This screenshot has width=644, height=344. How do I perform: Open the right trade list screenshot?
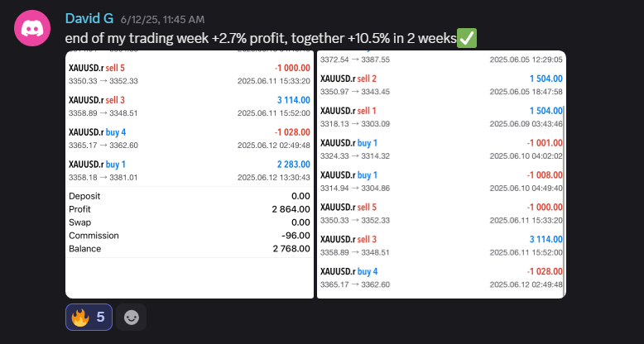[x=441, y=174]
